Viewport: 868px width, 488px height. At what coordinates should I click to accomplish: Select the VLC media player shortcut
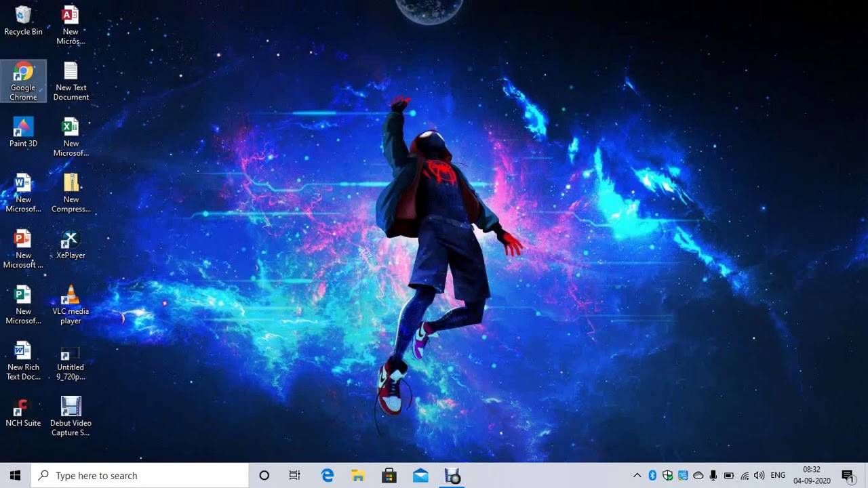(71, 305)
